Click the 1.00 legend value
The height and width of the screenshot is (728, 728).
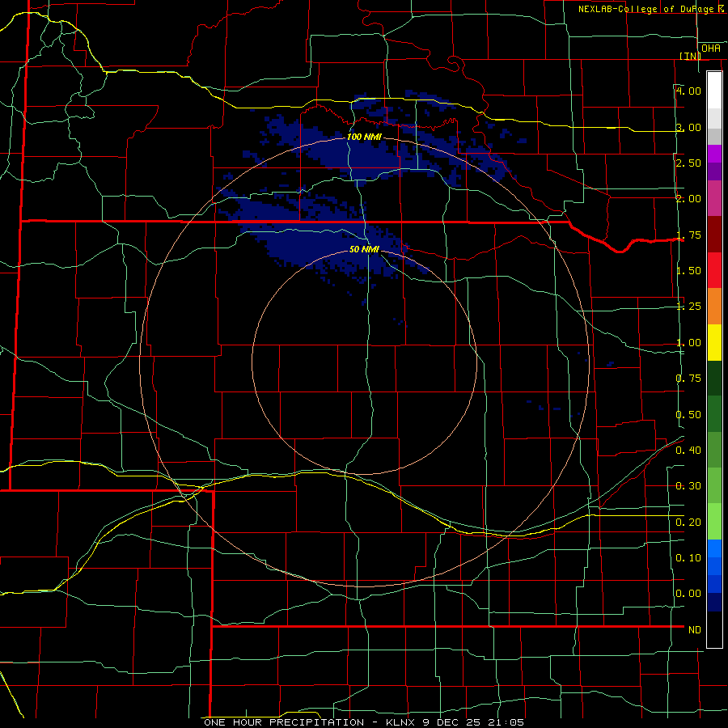click(688, 343)
